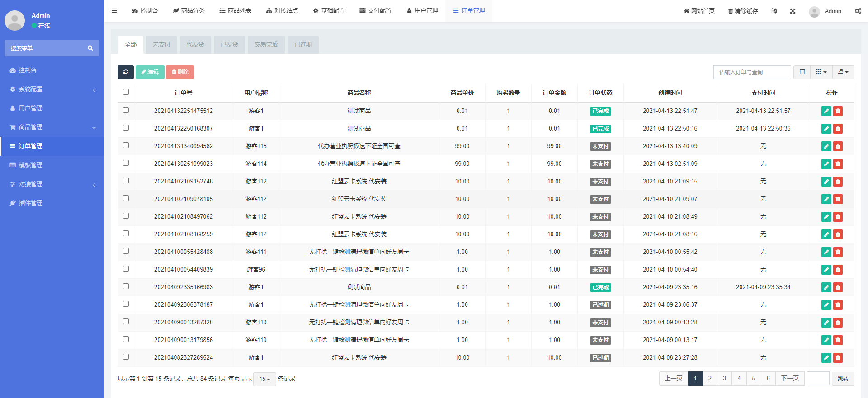This screenshot has width=868, height=398.
Task: Switch to the 未支付 tab
Action: click(x=161, y=45)
